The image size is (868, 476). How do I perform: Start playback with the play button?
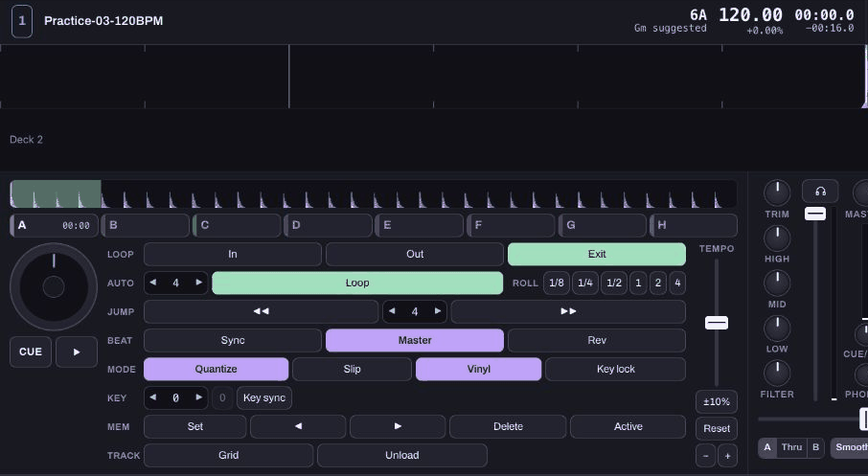point(77,352)
